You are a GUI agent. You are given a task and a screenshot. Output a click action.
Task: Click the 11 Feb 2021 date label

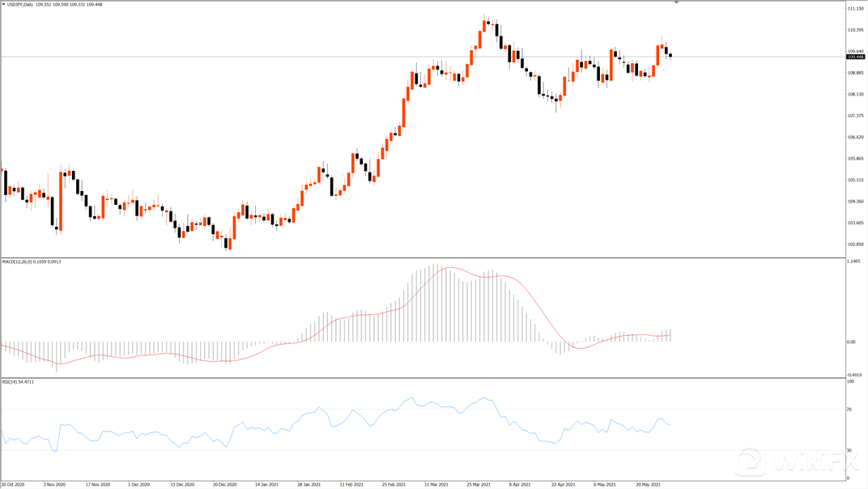coord(351,484)
